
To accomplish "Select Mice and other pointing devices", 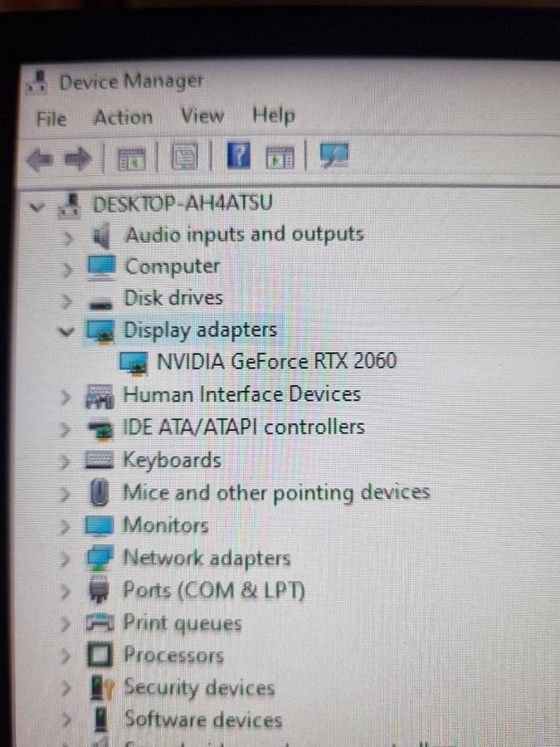I will (x=276, y=492).
